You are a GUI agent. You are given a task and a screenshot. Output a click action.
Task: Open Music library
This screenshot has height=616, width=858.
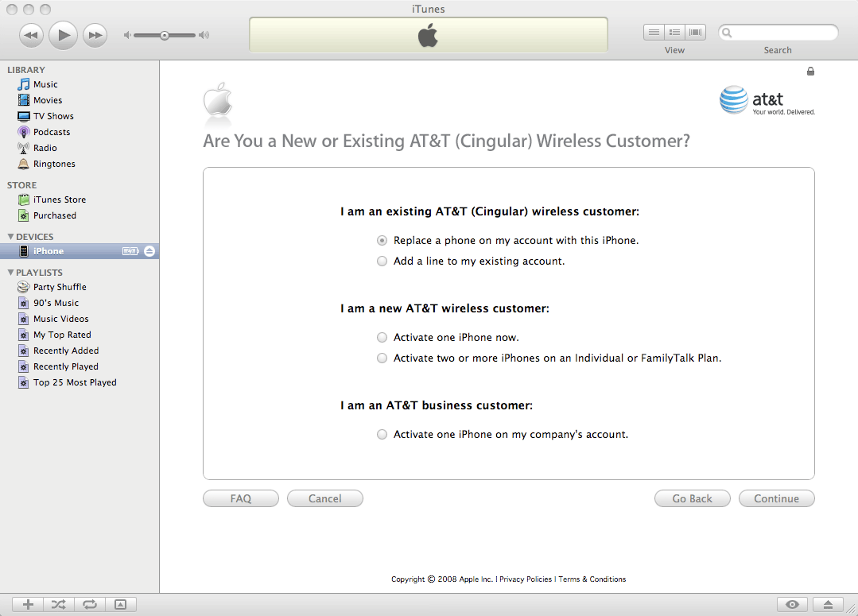coord(80,84)
